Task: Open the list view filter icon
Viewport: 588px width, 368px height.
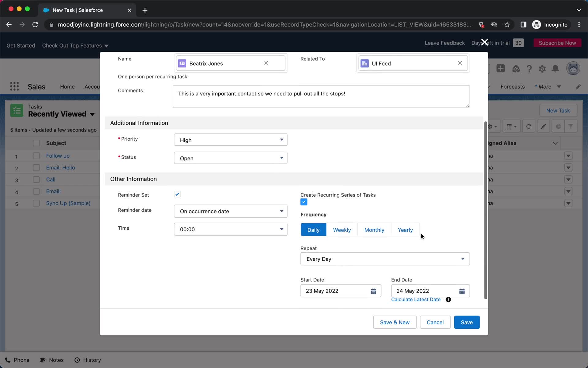Action: pyautogui.click(x=571, y=126)
